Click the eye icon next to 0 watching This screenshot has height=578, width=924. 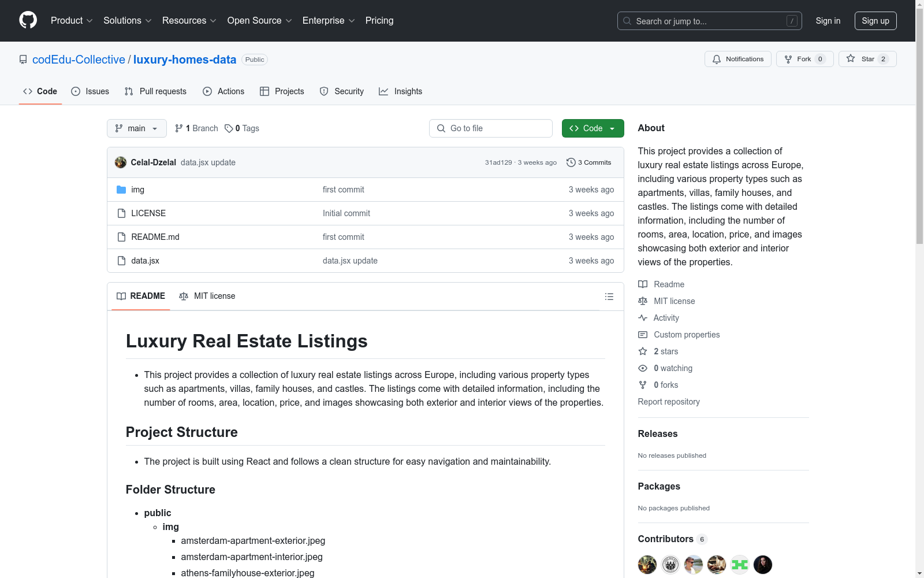[643, 368]
